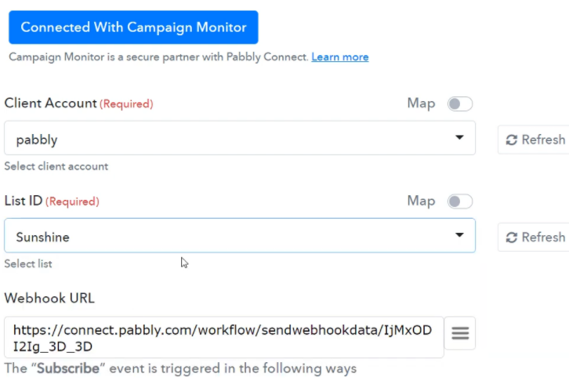Click the refresh icon beside Client Account
Screen dimensions: 569x392
512,140
